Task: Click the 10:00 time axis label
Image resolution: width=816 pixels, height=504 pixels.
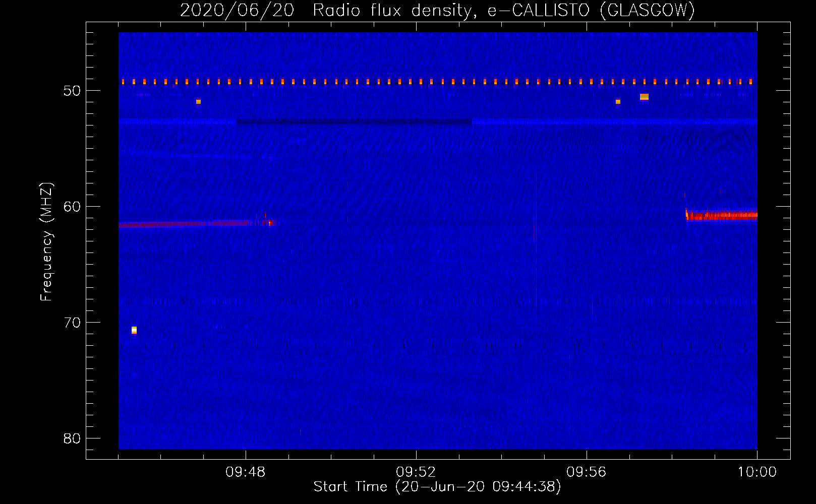Action: (757, 472)
